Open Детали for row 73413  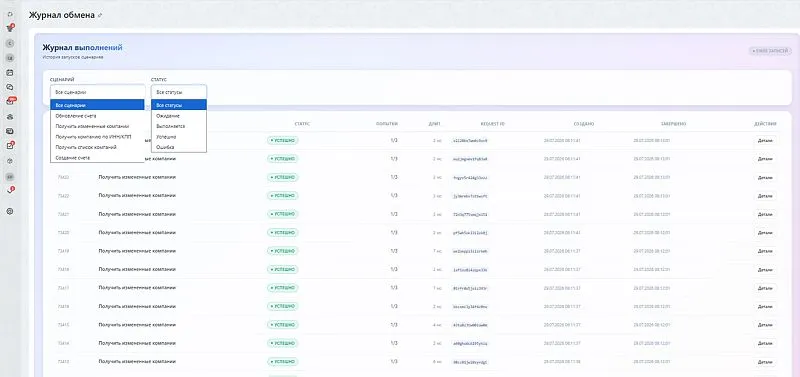click(765, 362)
